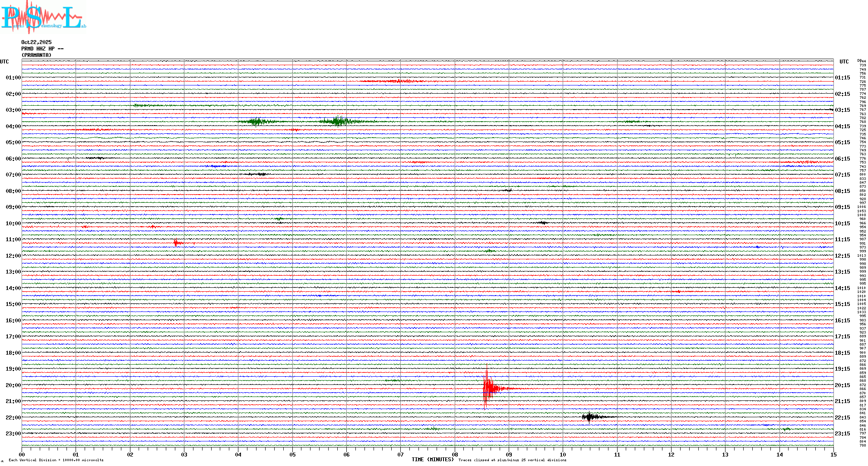The width and height of the screenshot is (868, 466).
Task: Click the traces clipped footnote text
Action: [x=512, y=460]
